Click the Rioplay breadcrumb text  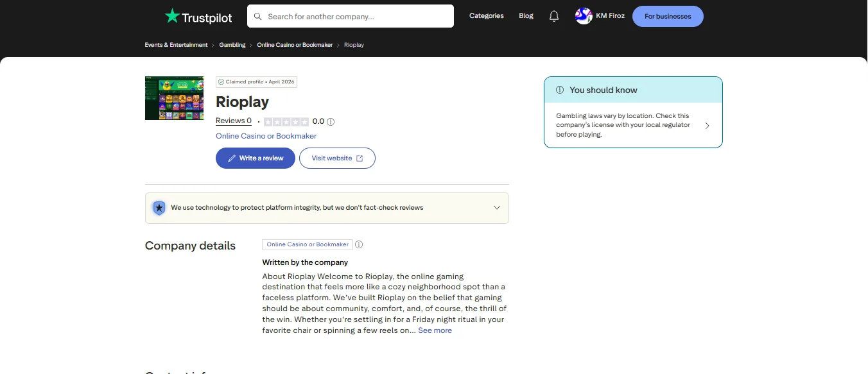354,45
